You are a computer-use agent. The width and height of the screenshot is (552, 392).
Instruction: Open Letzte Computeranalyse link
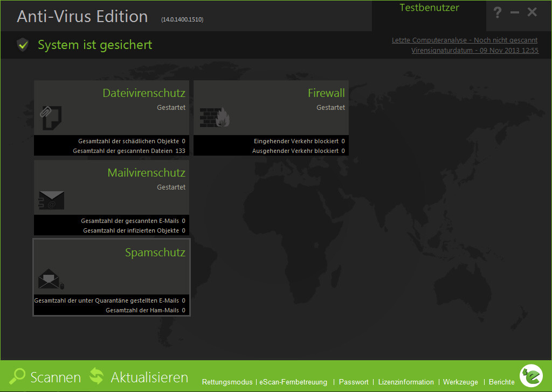pos(464,40)
